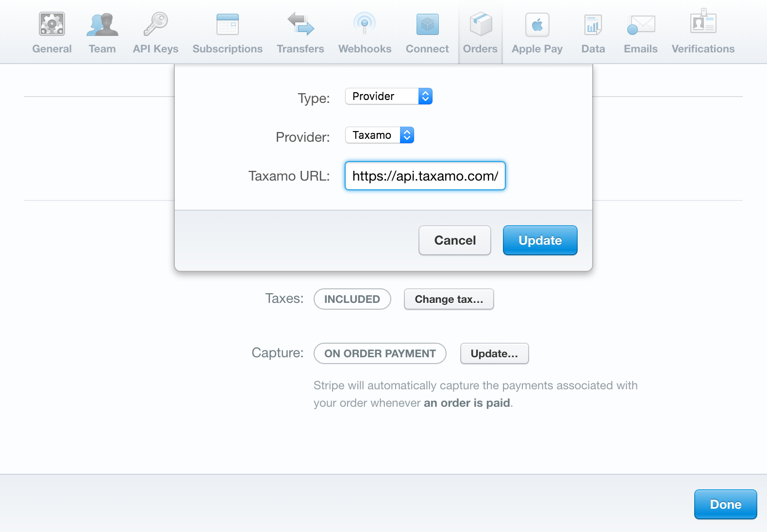The width and height of the screenshot is (767, 532).
Task: Switch to the Verifications tab
Action: point(703,33)
